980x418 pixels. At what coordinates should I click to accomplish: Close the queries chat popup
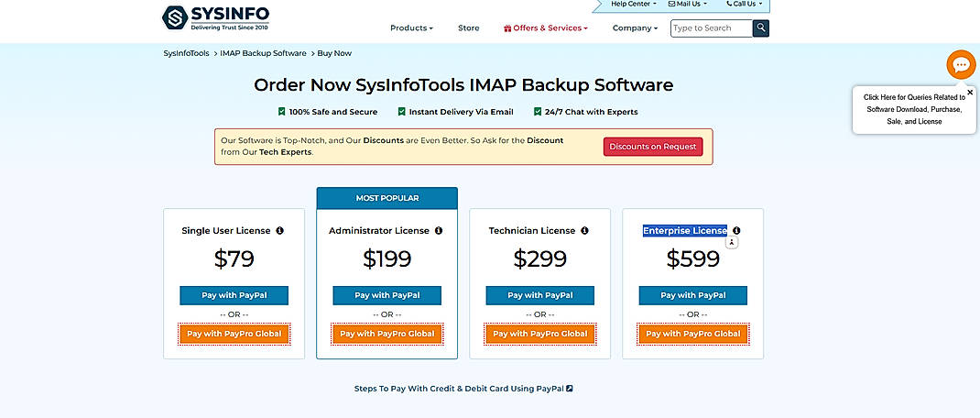pos(970,92)
